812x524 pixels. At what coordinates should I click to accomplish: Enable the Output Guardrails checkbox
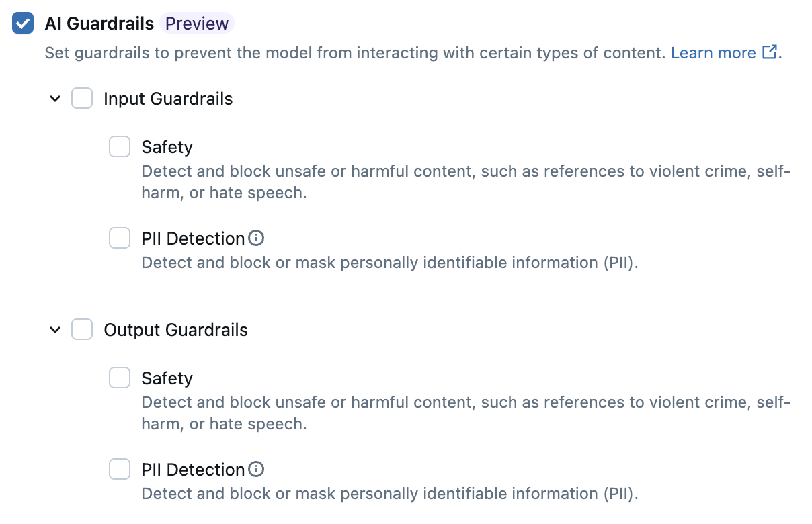(81, 329)
